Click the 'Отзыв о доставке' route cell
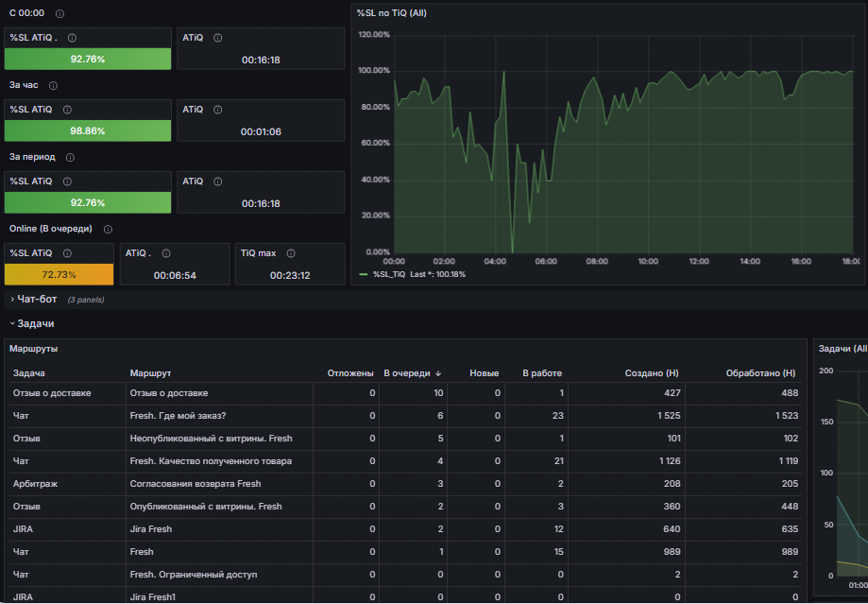The height and width of the screenshot is (604, 868). tap(168, 393)
